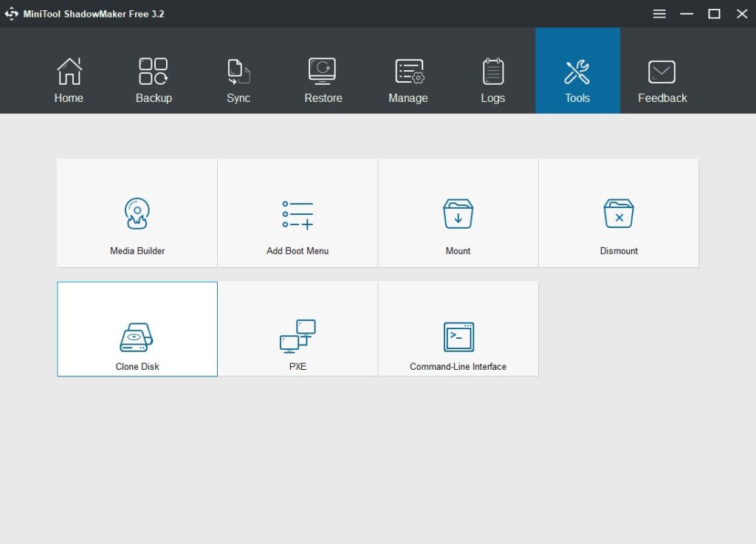Switch to the Manage tab
Image resolution: width=756 pixels, height=544 pixels.
pos(408,81)
